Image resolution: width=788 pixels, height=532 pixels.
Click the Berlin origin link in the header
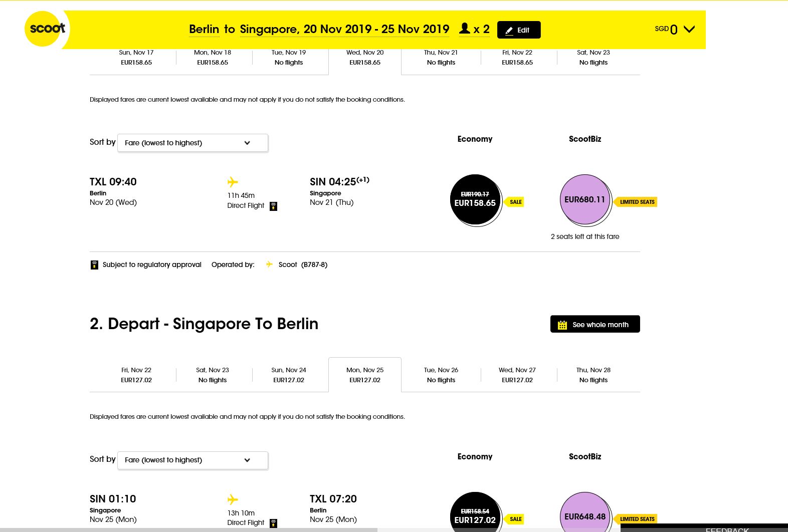(204, 29)
